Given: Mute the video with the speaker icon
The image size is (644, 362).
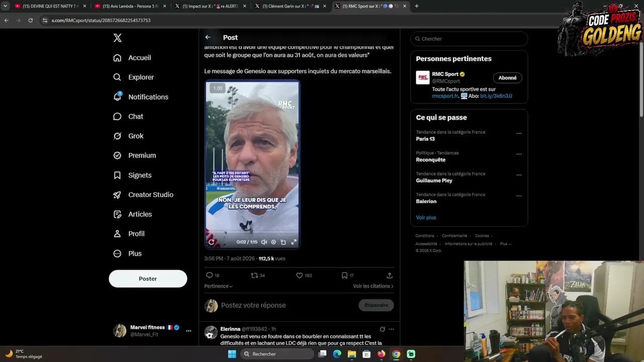Looking at the screenshot, I should point(264,242).
